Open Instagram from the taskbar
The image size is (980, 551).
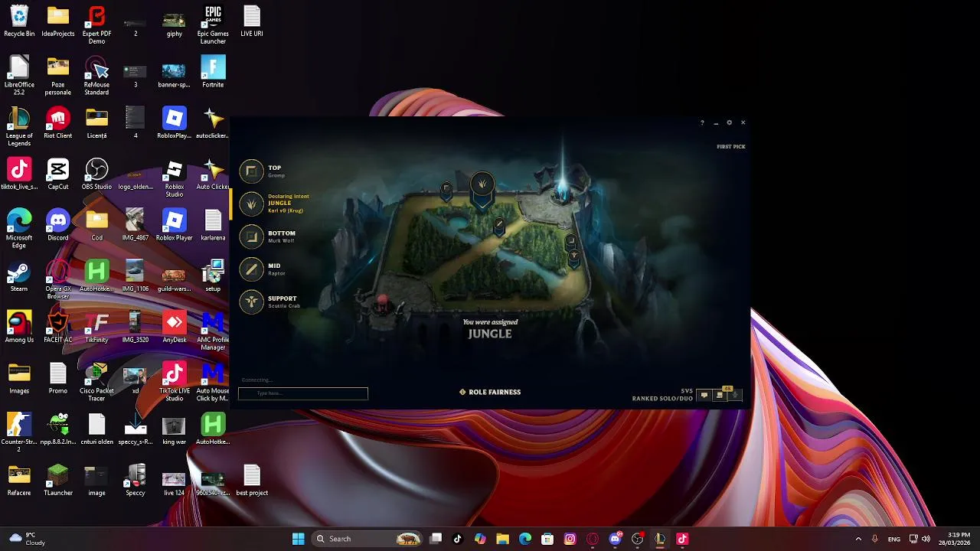(570, 539)
